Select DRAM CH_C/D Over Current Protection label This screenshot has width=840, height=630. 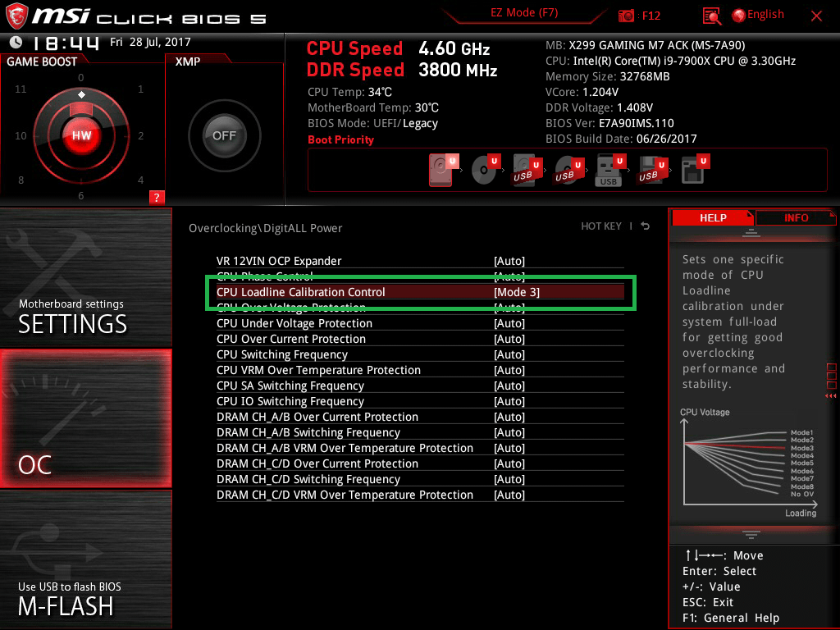[317, 463]
